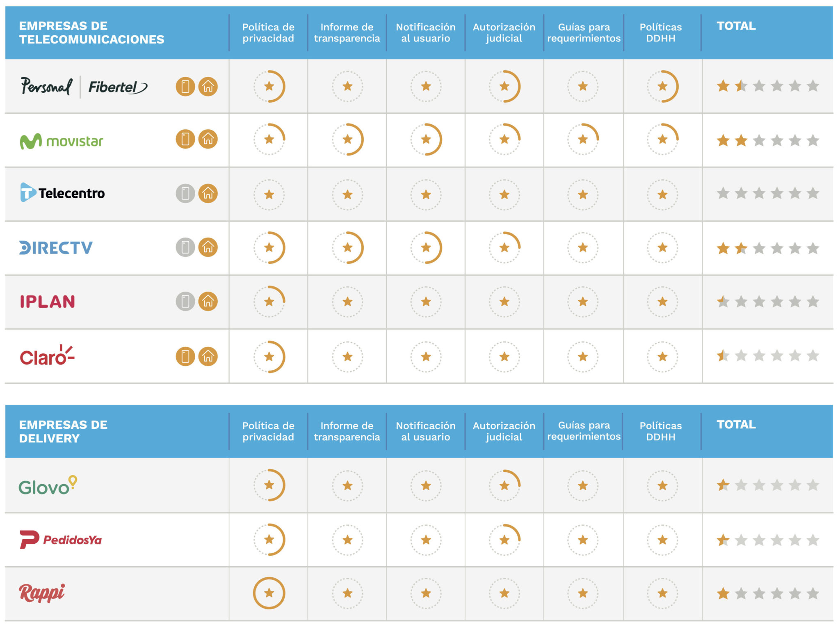Click Movistar's total star rating

767,141
